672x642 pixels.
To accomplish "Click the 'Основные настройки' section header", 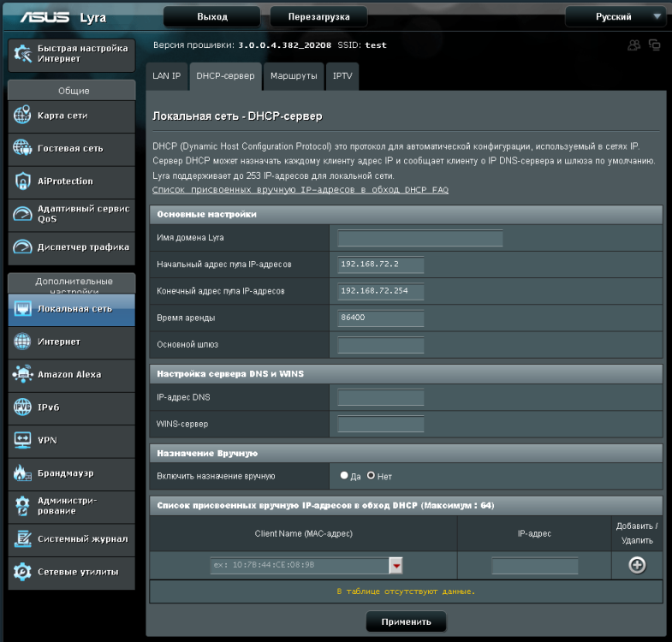I will click(406, 214).
